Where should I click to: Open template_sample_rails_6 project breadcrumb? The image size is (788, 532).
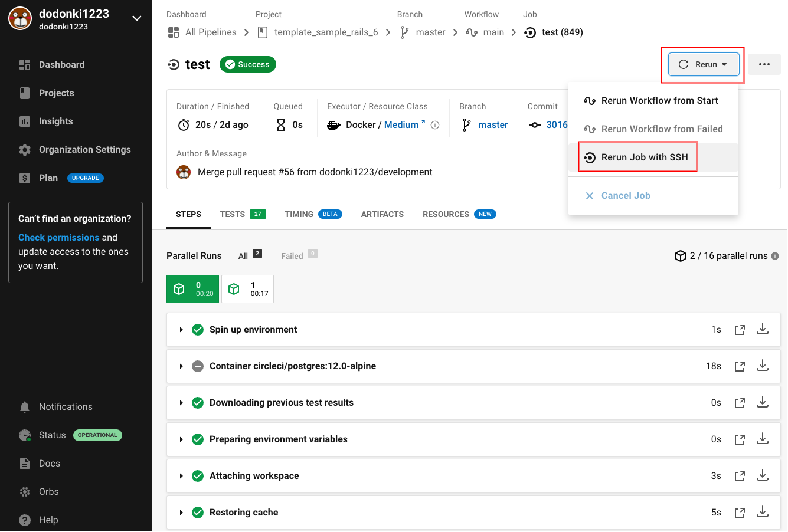318,32
